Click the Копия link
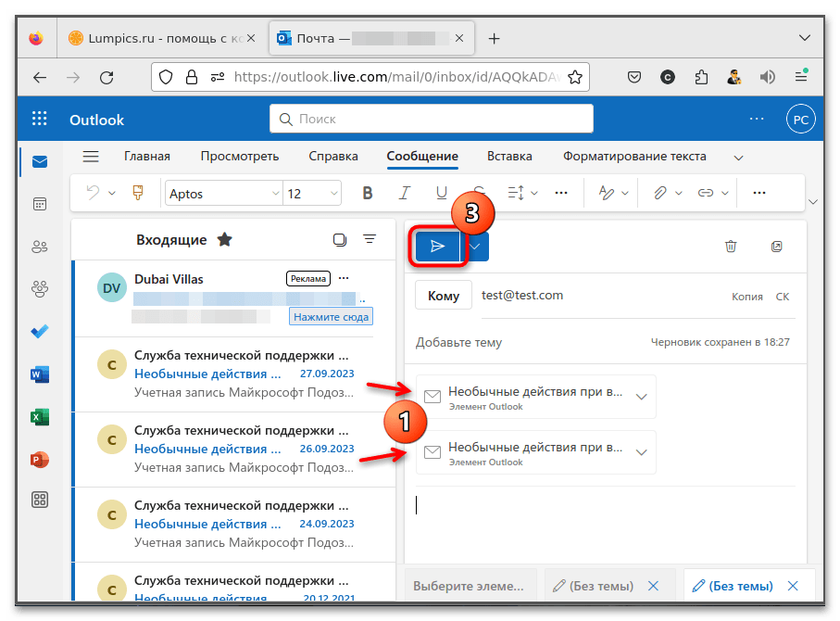840x621 pixels. click(x=746, y=297)
